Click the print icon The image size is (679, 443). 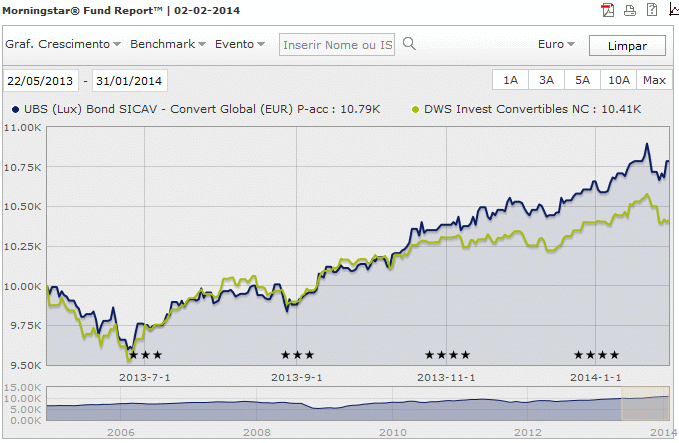[630, 10]
